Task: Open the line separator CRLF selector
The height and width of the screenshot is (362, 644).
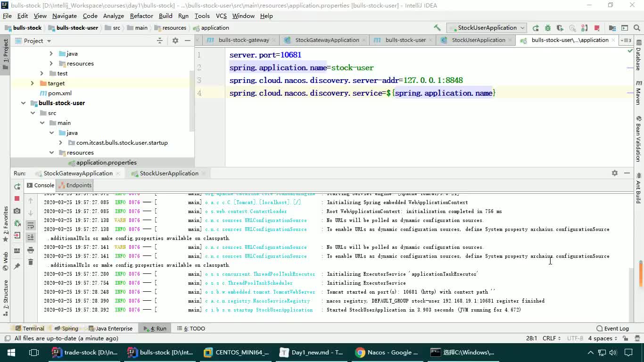Action: 552,338
